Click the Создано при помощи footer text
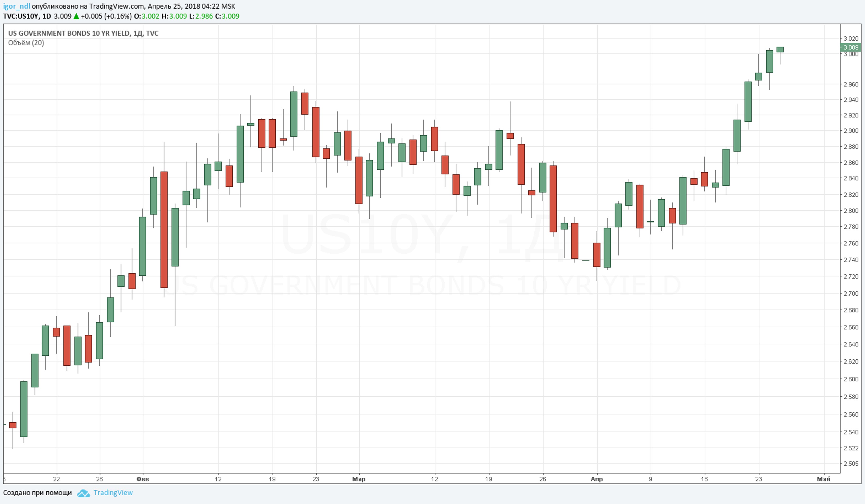This screenshot has height=504, width=865. [x=38, y=493]
